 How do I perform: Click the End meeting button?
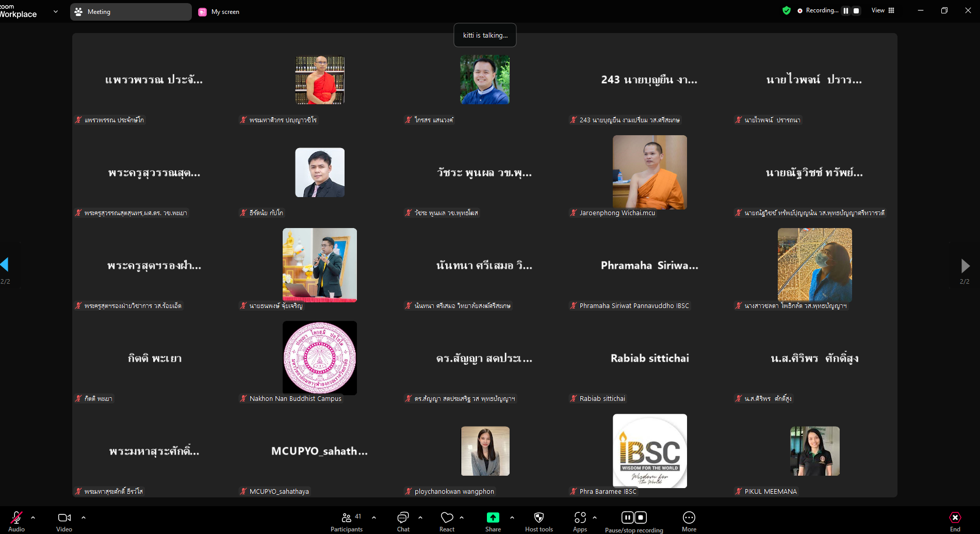pyautogui.click(x=955, y=521)
